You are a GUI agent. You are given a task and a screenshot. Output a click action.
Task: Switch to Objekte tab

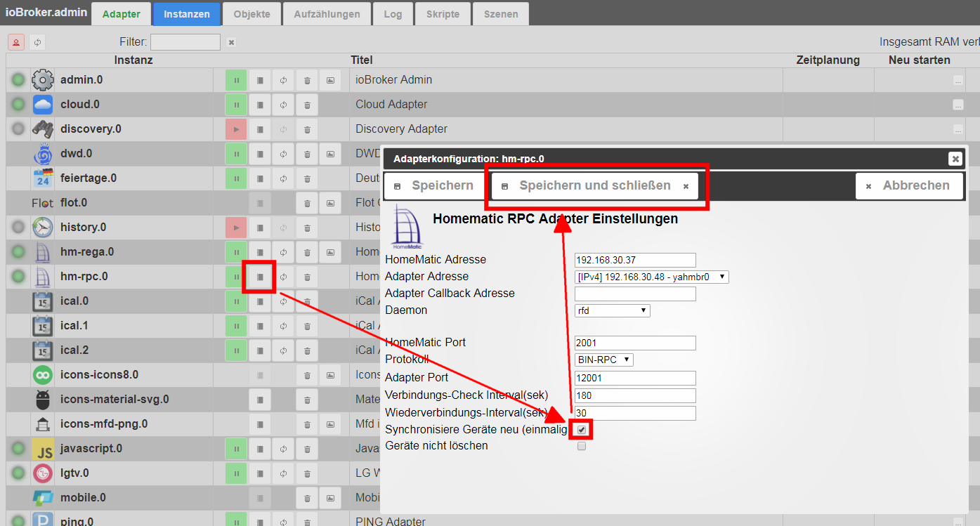point(251,14)
